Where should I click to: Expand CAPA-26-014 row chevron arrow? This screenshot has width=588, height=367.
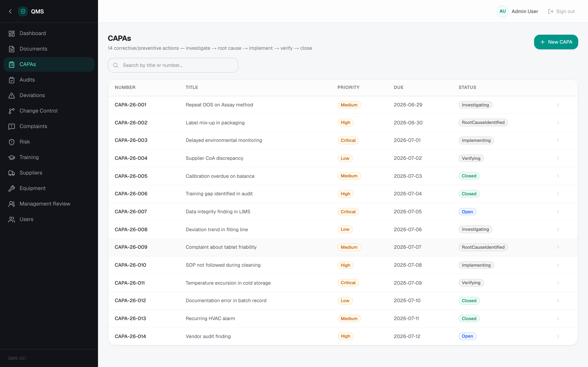click(x=558, y=336)
